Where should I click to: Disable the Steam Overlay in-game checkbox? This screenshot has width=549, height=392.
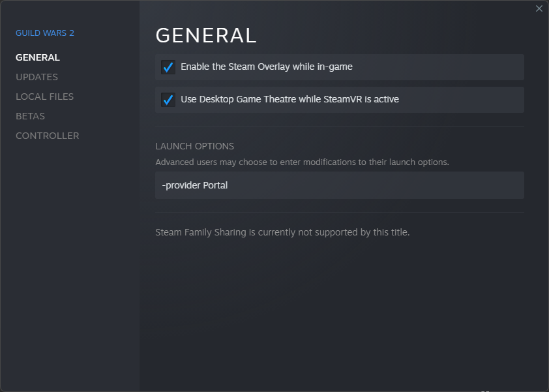click(168, 67)
